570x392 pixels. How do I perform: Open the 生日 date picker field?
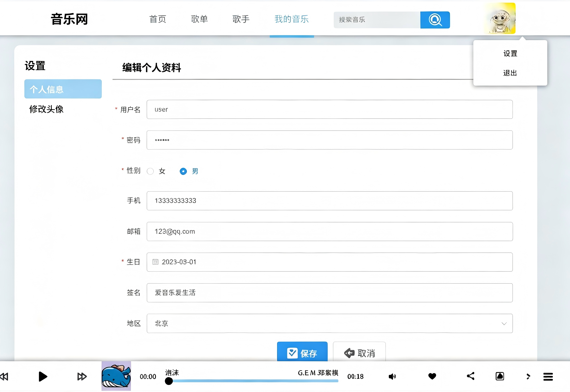(x=330, y=262)
